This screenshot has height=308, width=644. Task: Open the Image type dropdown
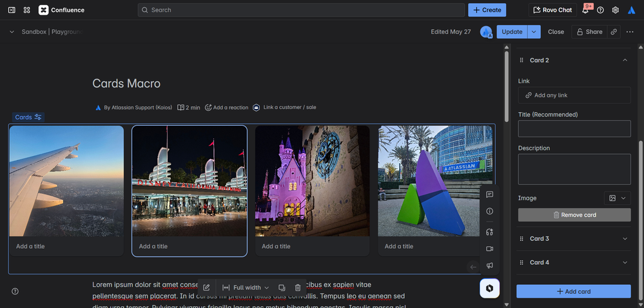click(x=617, y=198)
